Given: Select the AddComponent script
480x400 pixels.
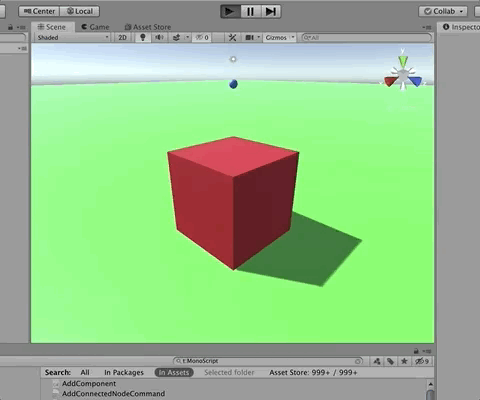Looking at the screenshot, I should tap(89, 384).
